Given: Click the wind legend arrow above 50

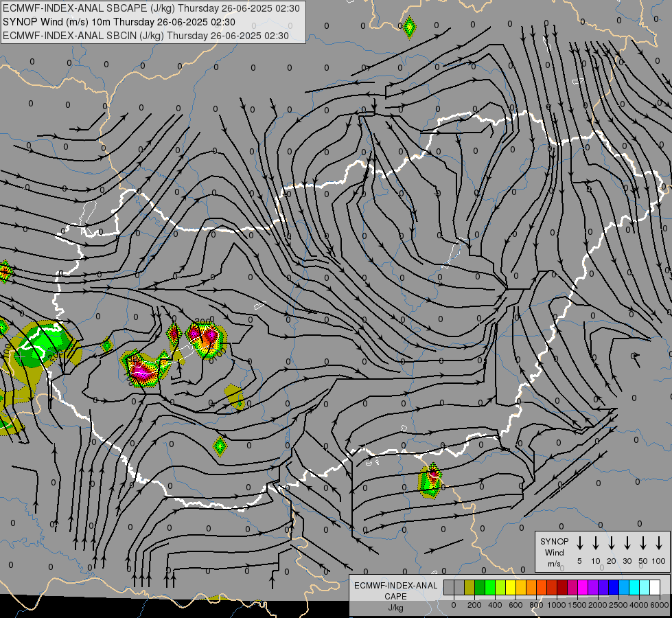Looking at the screenshot, I should pos(643,543).
